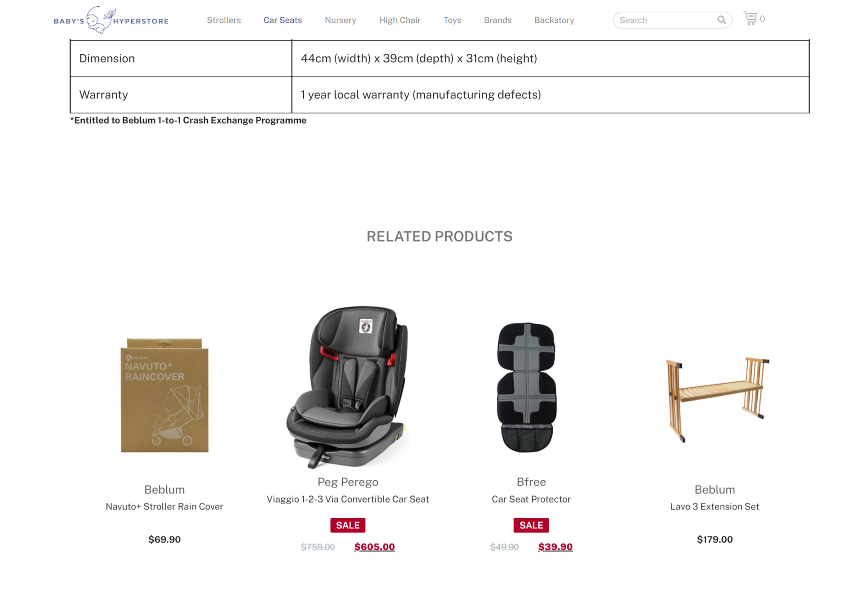Viewport: 868px width, 590px height.
Task: Click Navuto+ Stroller Rain Cover title
Action: [164, 506]
